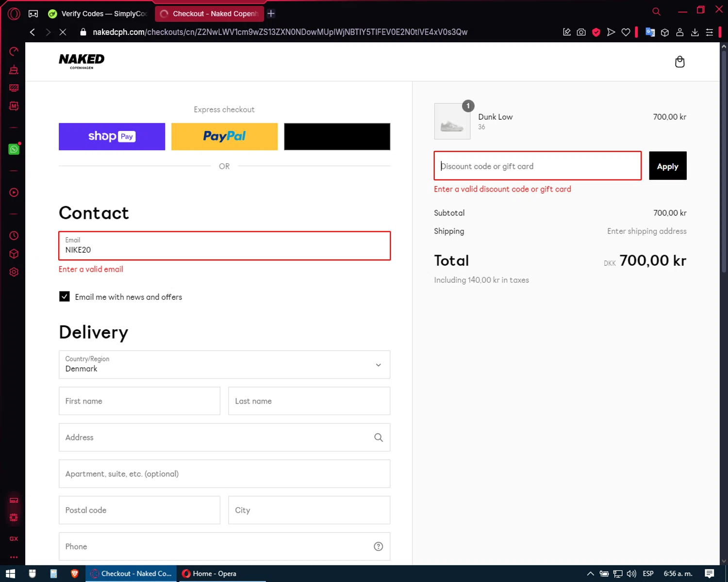Open the Dunk Low product thumbnail
Image resolution: width=728 pixels, height=582 pixels.
click(452, 121)
